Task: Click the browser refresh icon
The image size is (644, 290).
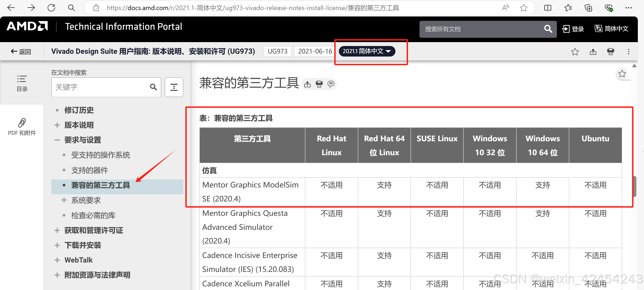Action: coord(51,8)
